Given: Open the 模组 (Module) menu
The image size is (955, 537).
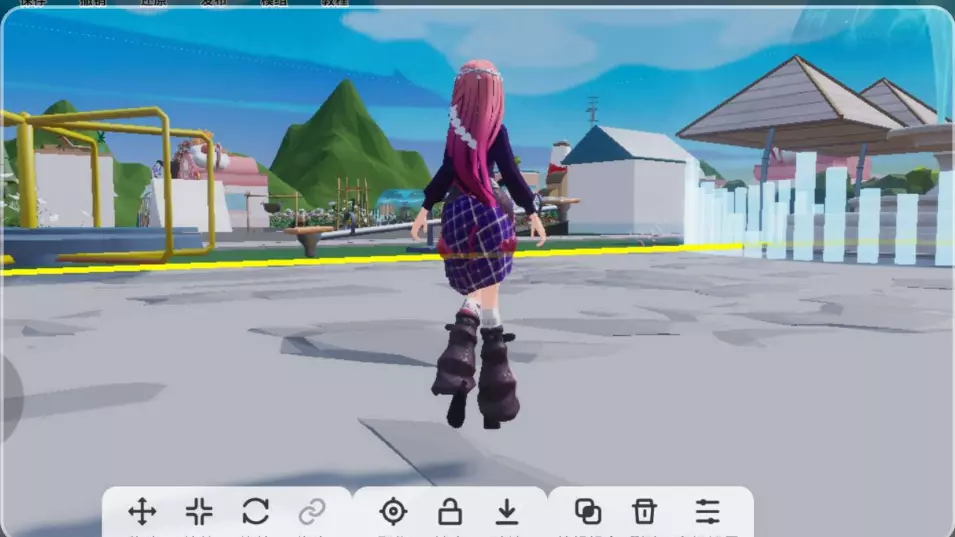Looking at the screenshot, I should (x=273, y=3).
